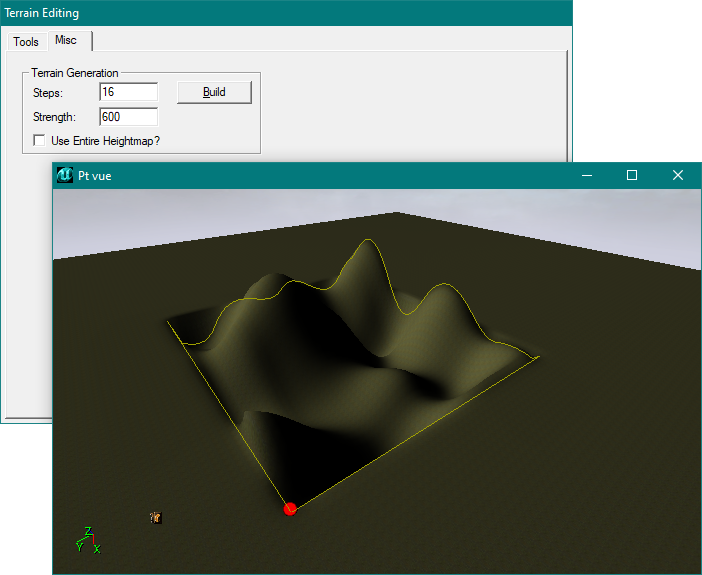Click the XYZ axis gizmo in viewport
Screen dimensions: 702x575
click(x=87, y=541)
